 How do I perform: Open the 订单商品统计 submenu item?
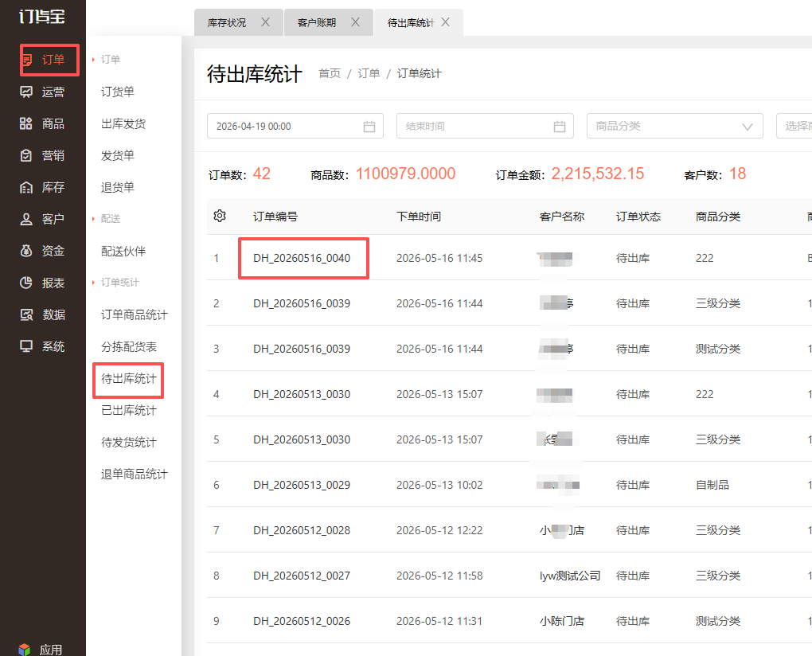point(134,314)
